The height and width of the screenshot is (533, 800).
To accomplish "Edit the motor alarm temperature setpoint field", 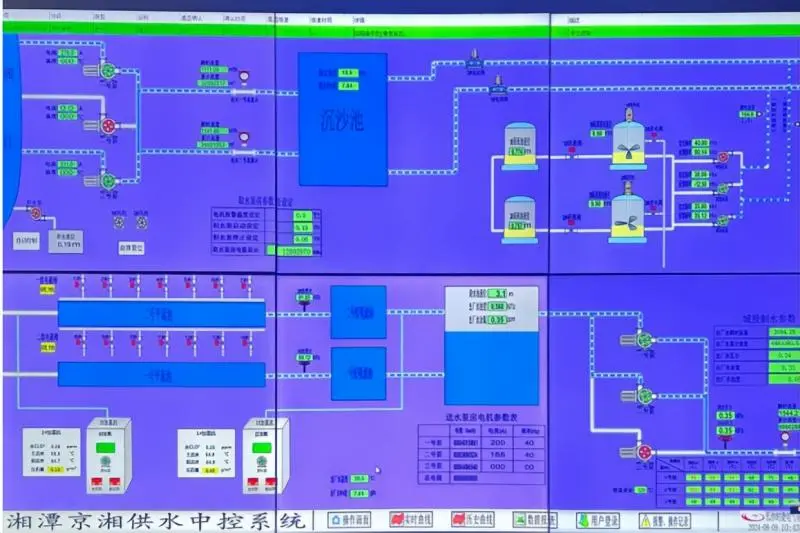I will click(x=303, y=215).
